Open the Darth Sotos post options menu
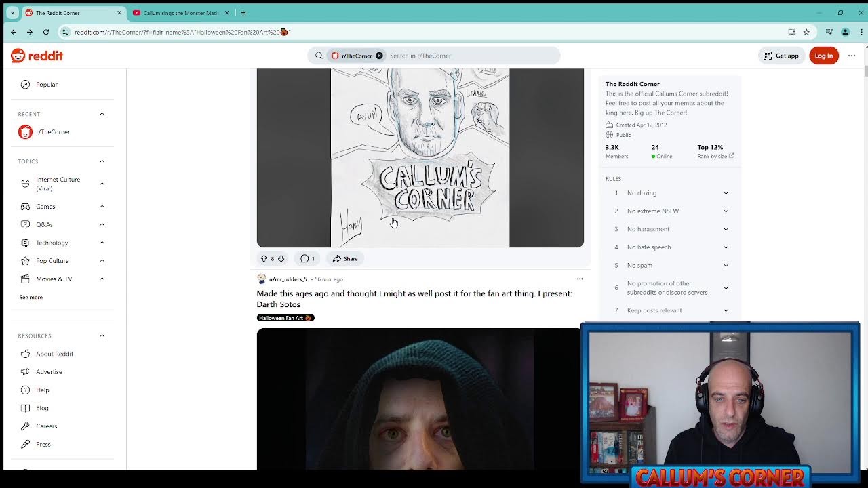The height and width of the screenshot is (488, 868). click(580, 279)
